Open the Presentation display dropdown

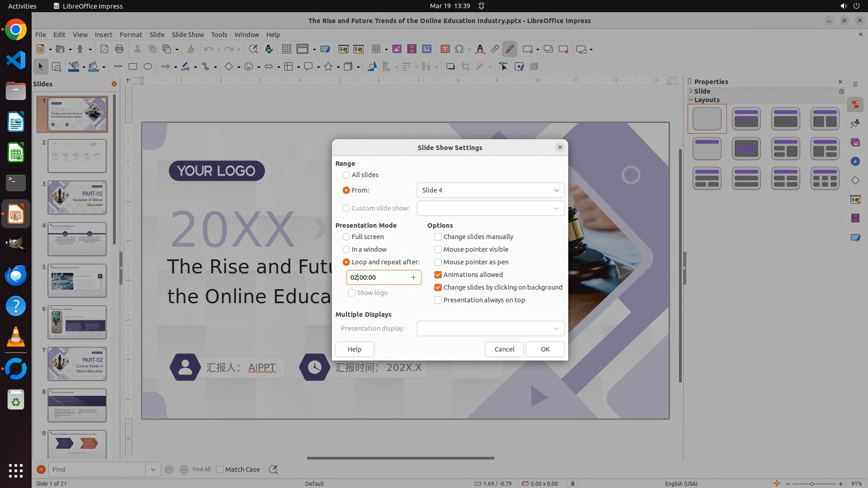491,328
